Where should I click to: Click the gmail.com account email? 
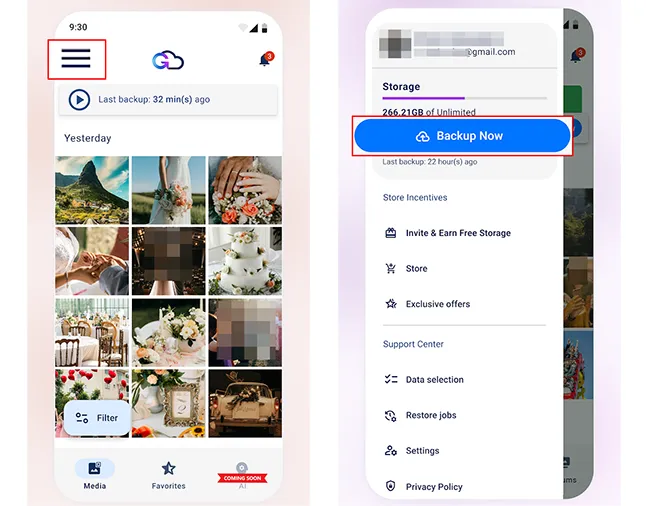pyautogui.click(x=465, y=52)
